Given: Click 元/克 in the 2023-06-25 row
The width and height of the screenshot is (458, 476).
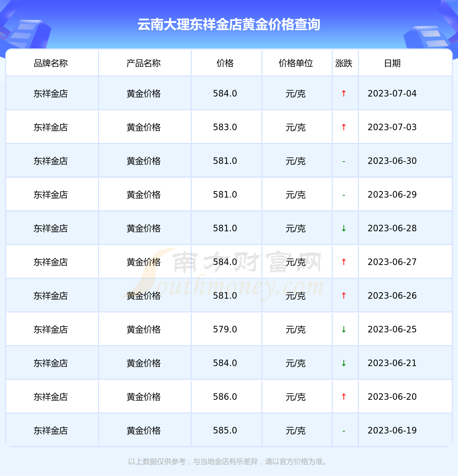Looking at the screenshot, I should click(296, 330).
